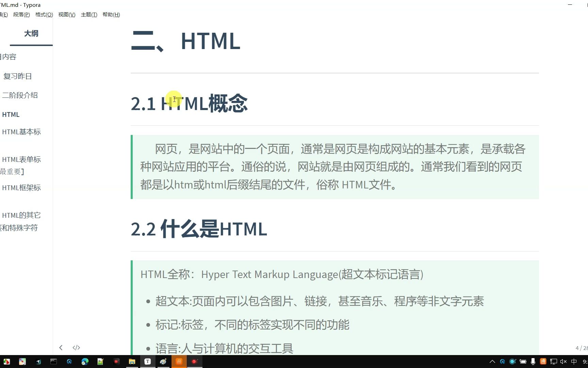Click the 2.2 什么是HTML heading
This screenshot has height=368, width=588.
[199, 229]
